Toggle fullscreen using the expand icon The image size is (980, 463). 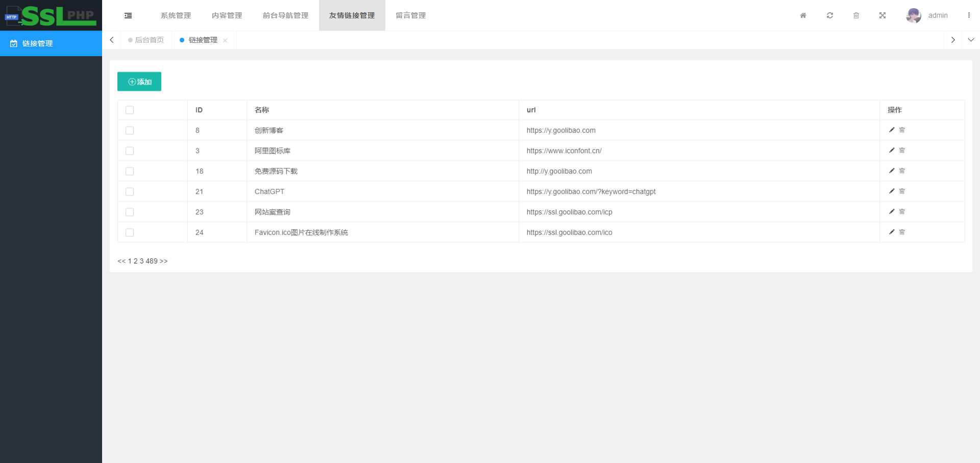pos(883,15)
